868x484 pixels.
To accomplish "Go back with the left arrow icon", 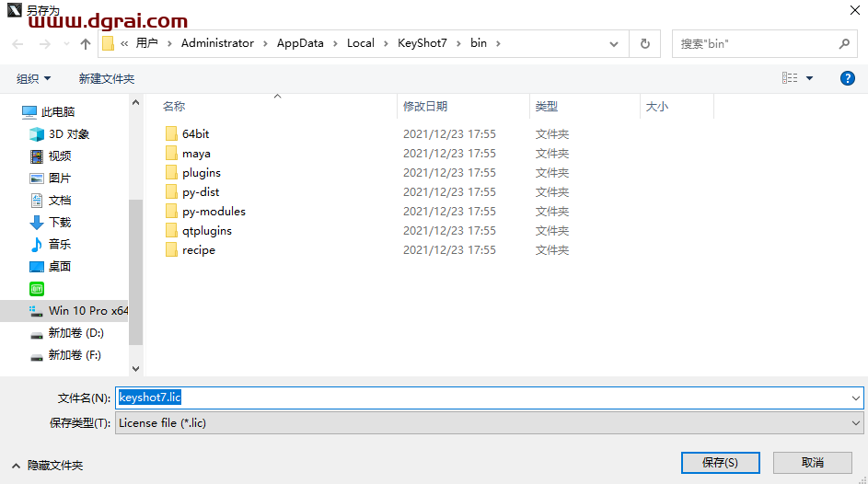I will (x=17, y=43).
